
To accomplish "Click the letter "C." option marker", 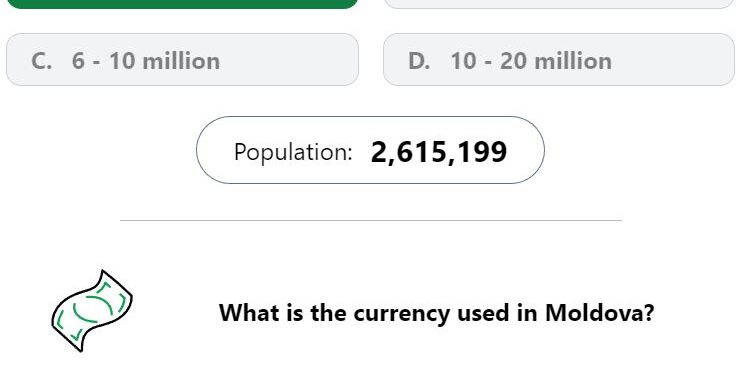I will (42, 61).
